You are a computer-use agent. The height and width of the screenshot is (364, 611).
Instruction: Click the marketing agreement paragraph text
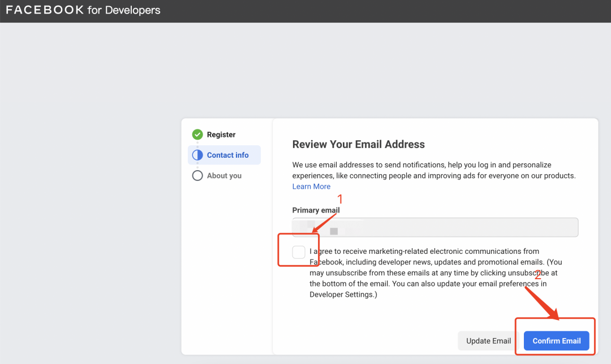(x=436, y=273)
